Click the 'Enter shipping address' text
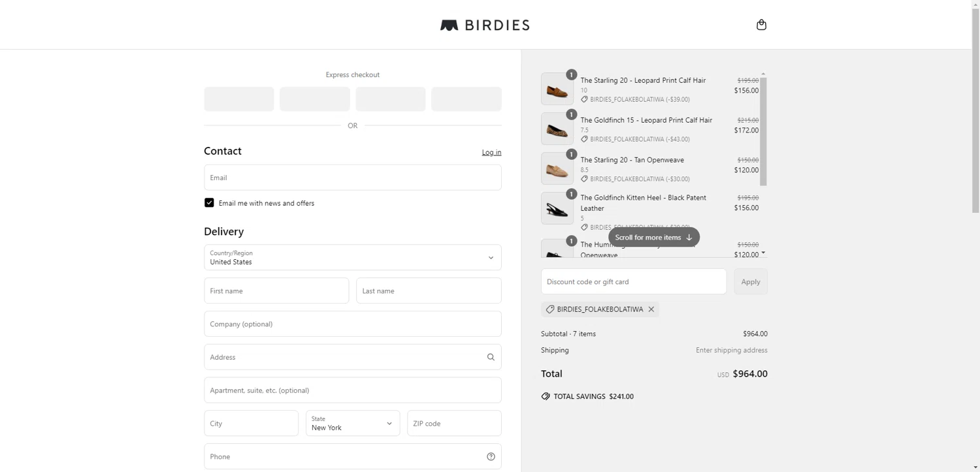 tap(731, 351)
